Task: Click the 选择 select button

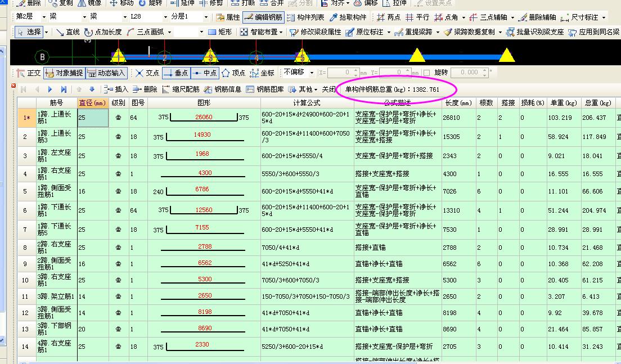Action: [29, 32]
